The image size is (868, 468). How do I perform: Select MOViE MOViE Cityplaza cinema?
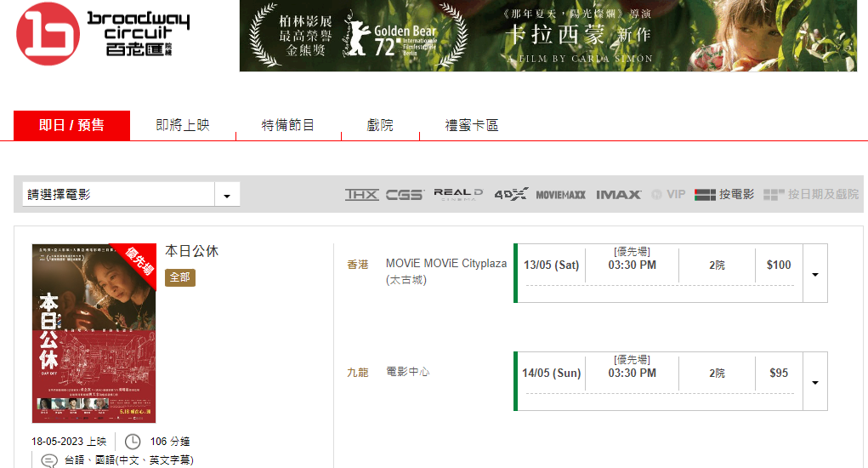[446, 271]
